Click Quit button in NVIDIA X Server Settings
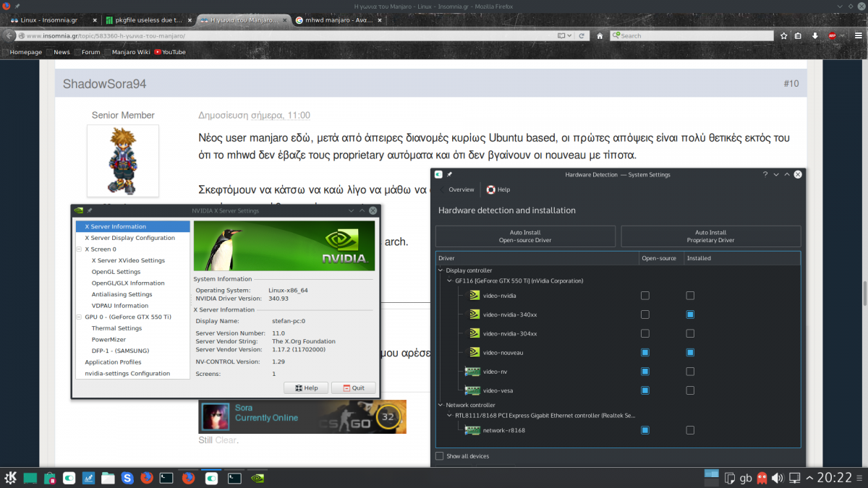The height and width of the screenshot is (488, 868). point(353,388)
